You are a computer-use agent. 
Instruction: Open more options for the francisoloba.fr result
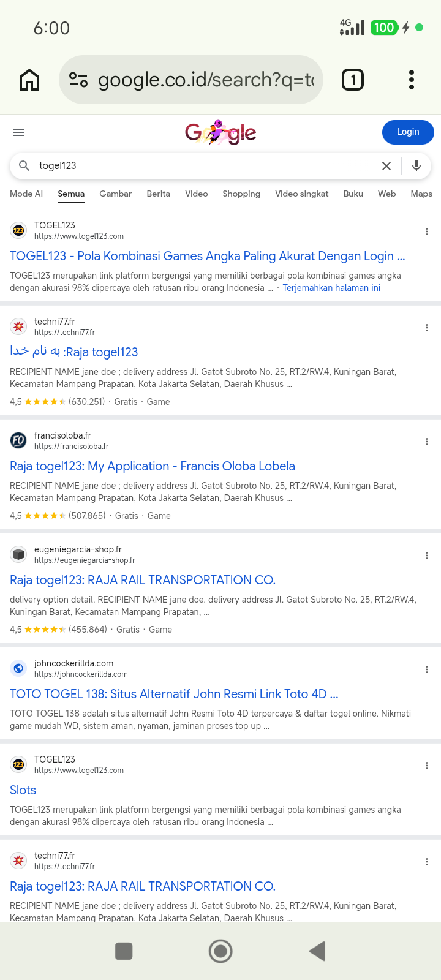click(427, 442)
